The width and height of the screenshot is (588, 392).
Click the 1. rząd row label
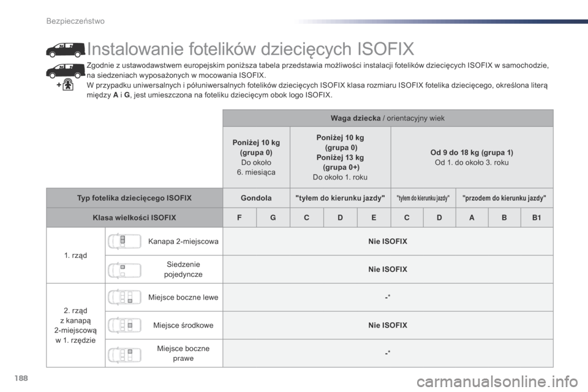[x=75, y=255]
